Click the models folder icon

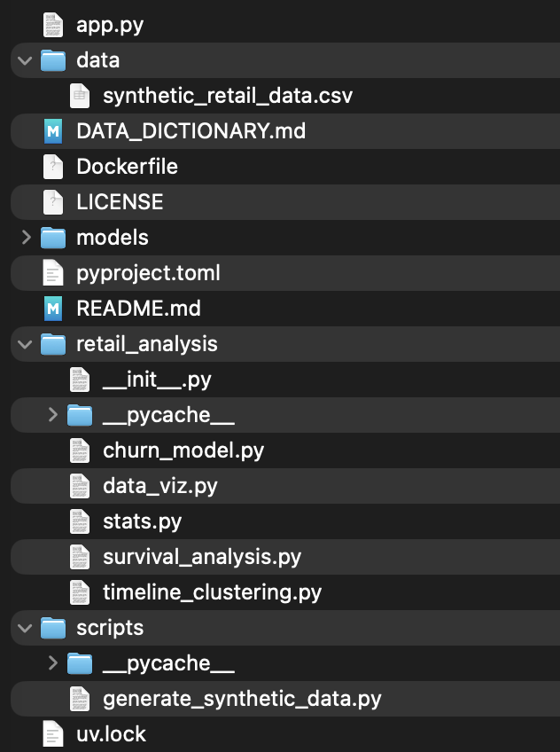point(54,238)
